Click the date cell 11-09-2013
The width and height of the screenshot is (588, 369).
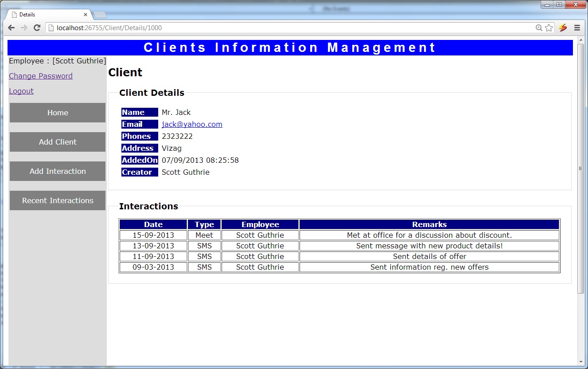click(153, 256)
